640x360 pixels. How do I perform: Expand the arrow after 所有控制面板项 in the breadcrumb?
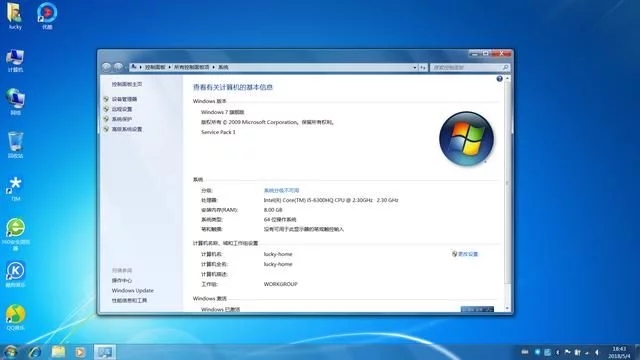coord(213,67)
